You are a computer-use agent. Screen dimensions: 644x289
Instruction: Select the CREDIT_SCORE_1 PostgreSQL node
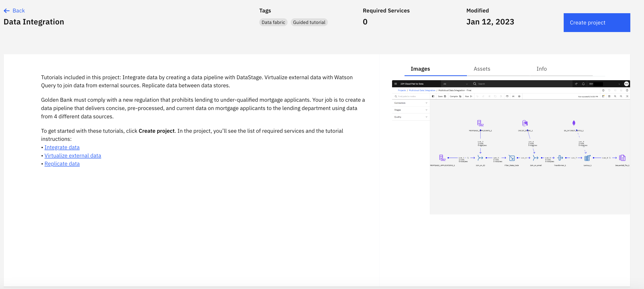pos(525,123)
